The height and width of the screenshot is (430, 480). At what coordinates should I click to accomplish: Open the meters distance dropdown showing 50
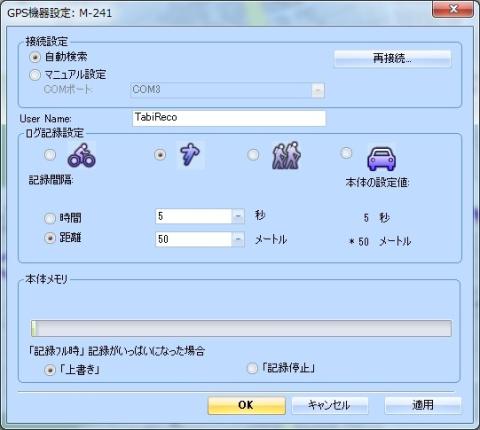point(238,239)
